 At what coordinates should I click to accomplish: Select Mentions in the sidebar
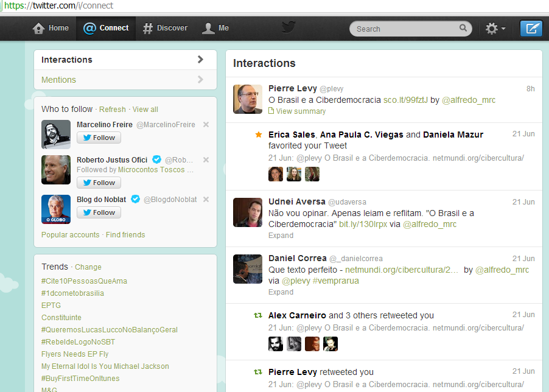pyautogui.click(x=58, y=80)
